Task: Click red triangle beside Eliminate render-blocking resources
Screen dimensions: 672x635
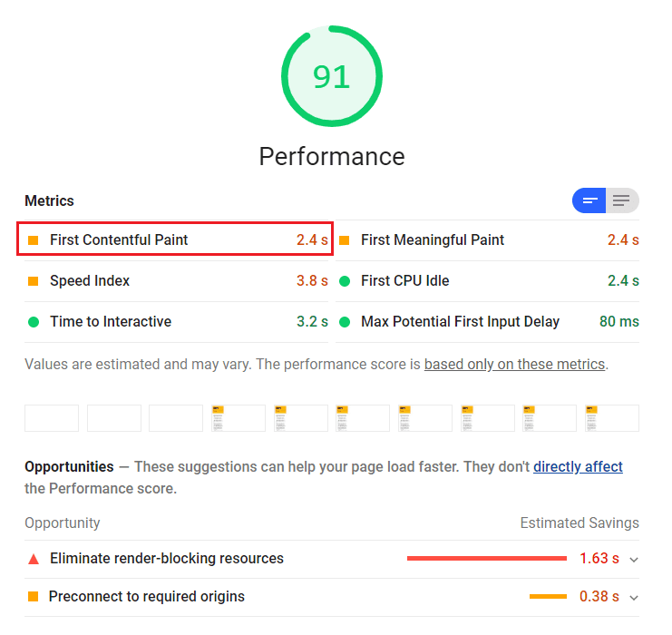Action: (x=34, y=559)
